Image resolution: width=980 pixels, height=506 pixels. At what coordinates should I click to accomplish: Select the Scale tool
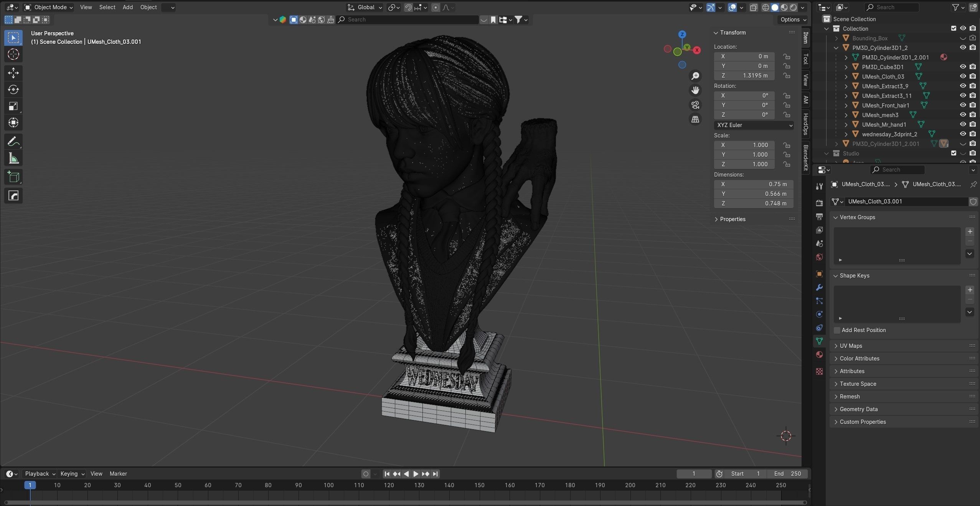click(x=13, y=106)
